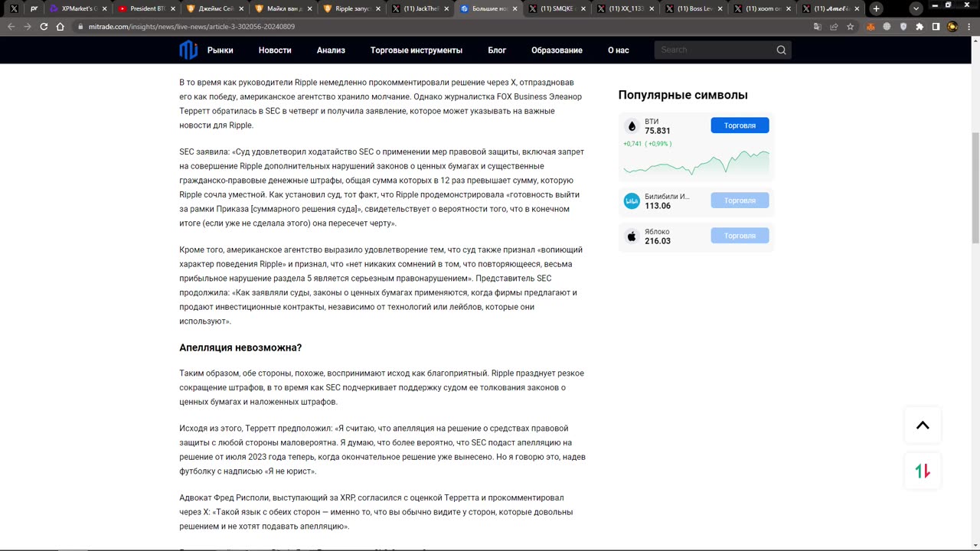Click the Билибили price 113.06
Screen dimensions: 980x551
[658, 206]
